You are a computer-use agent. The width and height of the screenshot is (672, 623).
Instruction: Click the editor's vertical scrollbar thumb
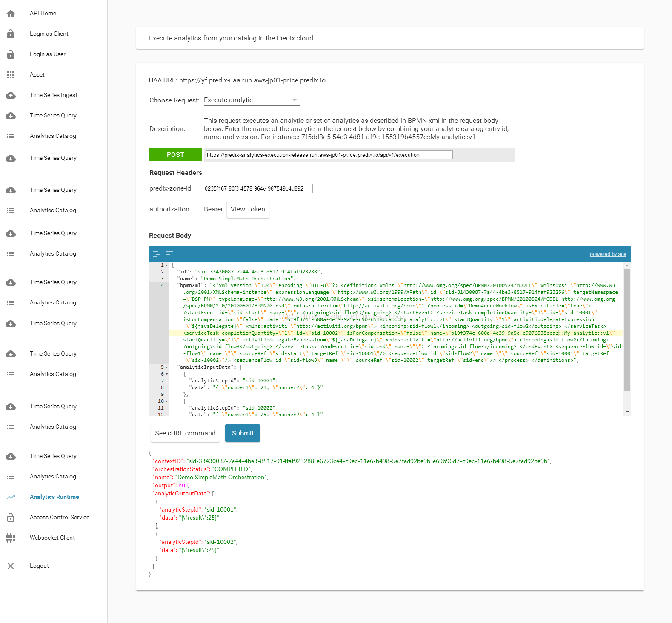(627, 330)
